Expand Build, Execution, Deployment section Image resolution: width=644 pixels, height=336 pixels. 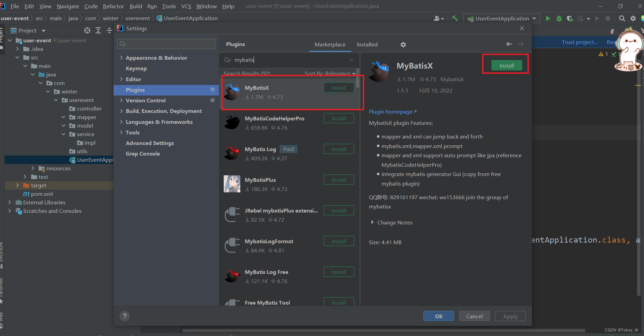click(121, 111)
